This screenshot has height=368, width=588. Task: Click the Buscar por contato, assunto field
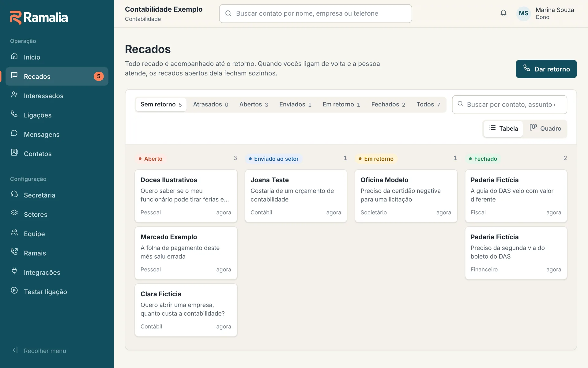(x=510, y=105)
